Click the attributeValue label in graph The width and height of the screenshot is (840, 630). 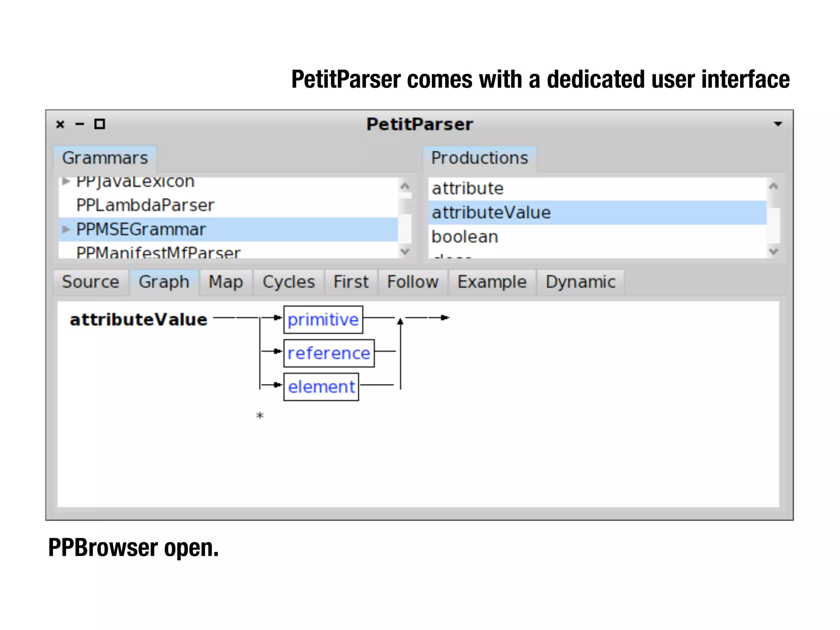click(x=139, y=320)
